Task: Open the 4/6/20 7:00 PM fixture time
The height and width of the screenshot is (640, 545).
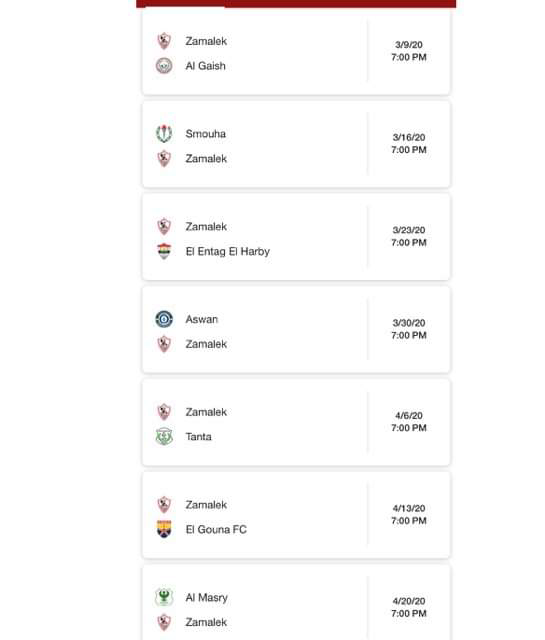Action: (x=409, y=428)
